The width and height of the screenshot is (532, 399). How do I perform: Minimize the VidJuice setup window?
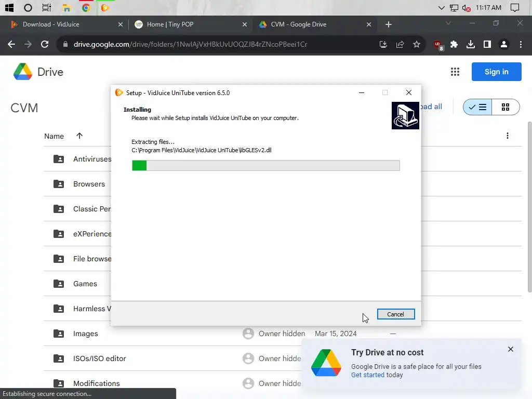[x=362, y=92]
